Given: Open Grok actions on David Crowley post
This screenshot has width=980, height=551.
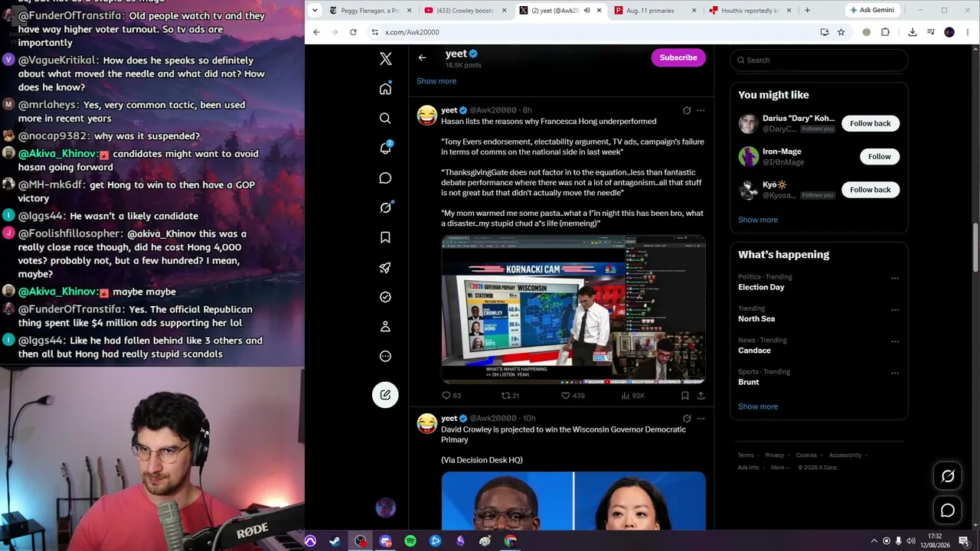Looking at the screenshot, I should [687, 419].
